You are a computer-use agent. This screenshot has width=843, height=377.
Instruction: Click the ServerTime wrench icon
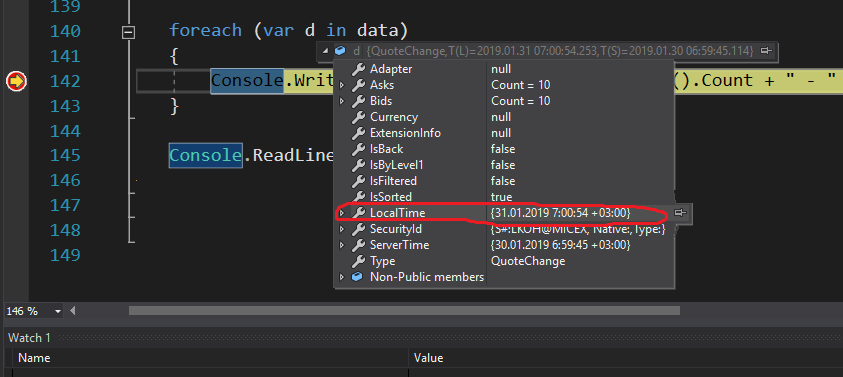pyautogui.click(x=358, y=245)
